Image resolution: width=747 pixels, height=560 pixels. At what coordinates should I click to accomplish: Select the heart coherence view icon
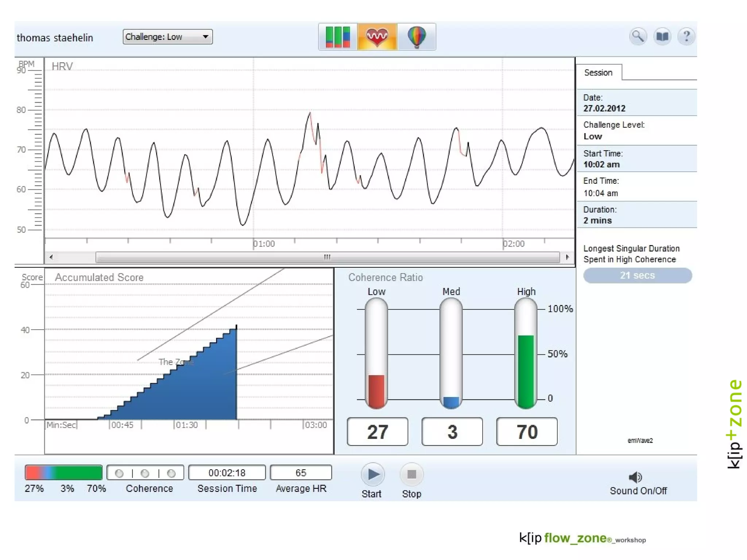377,36
